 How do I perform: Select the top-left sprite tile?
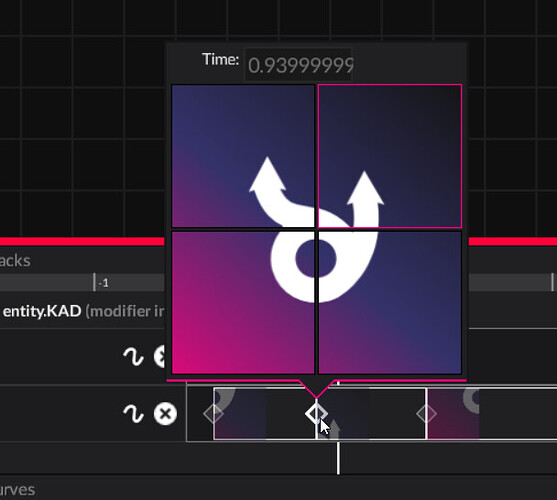click(x=243, y=156)
